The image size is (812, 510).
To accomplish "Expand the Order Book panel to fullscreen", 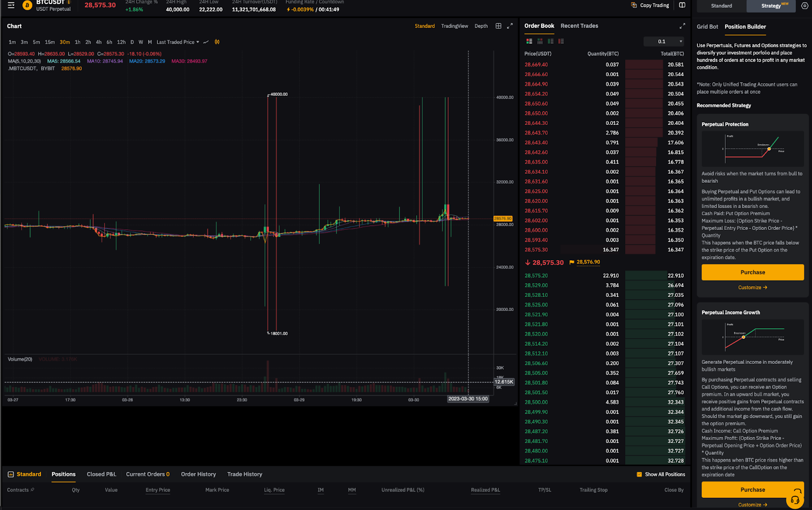I will [x=682, y=26].
